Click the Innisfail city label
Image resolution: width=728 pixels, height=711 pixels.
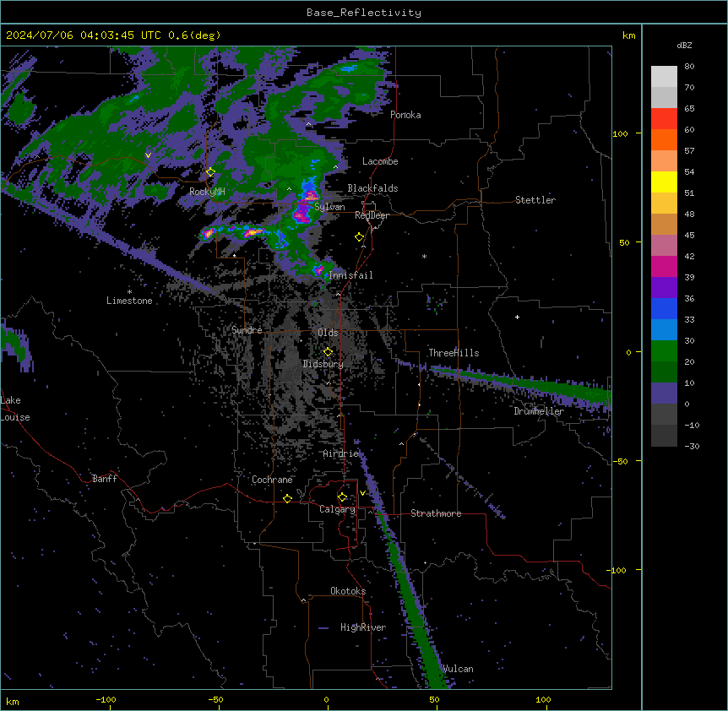[x=350, y=275]
